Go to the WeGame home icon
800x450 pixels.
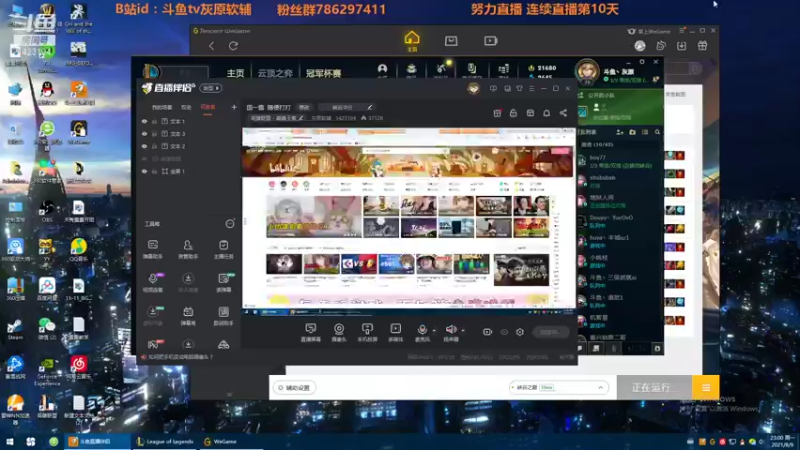(x=412, y=41)
